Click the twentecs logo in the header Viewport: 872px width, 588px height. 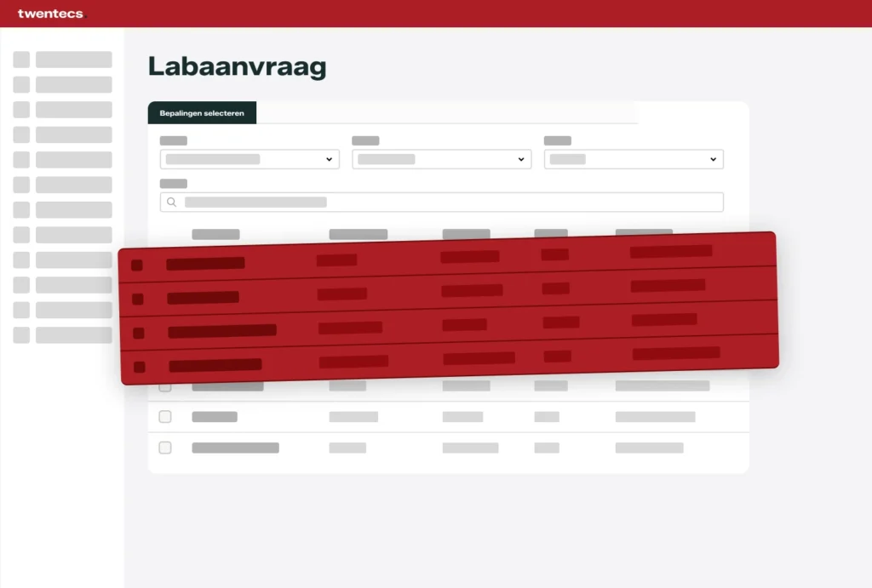52,14
